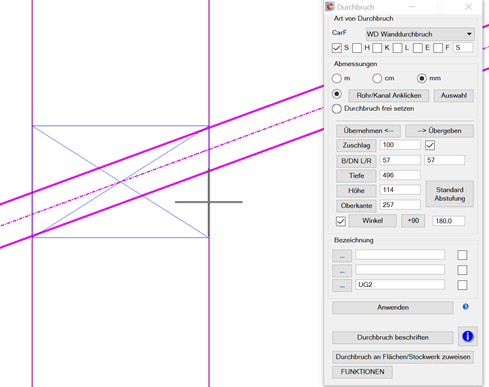489x387 pixels.
Task: Click the Tiefe button
Action: pos(356,176)
